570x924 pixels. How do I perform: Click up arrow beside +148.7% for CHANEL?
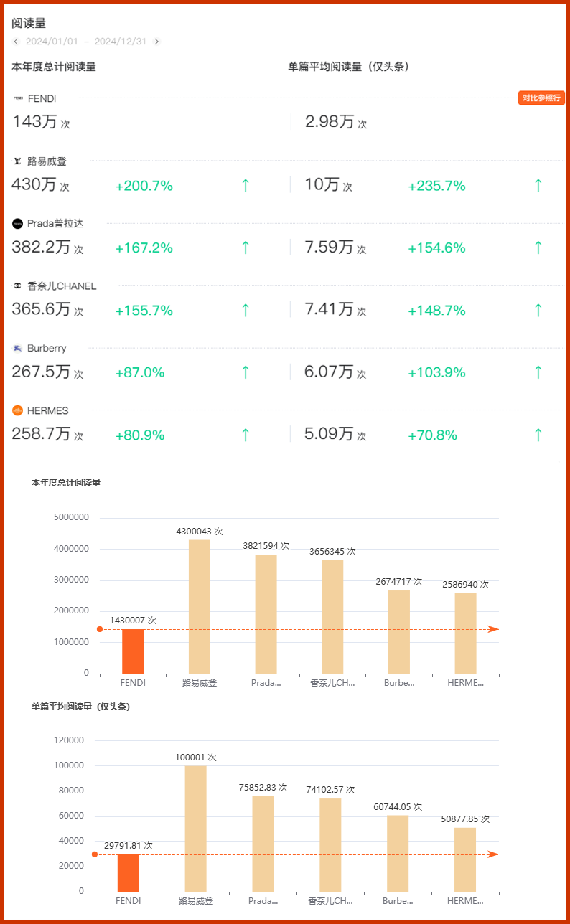click(x=538, y=311)
